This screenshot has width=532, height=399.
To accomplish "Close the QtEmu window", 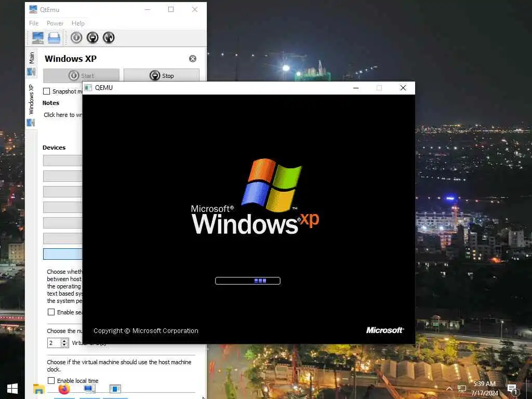I will tap(195, 9).
